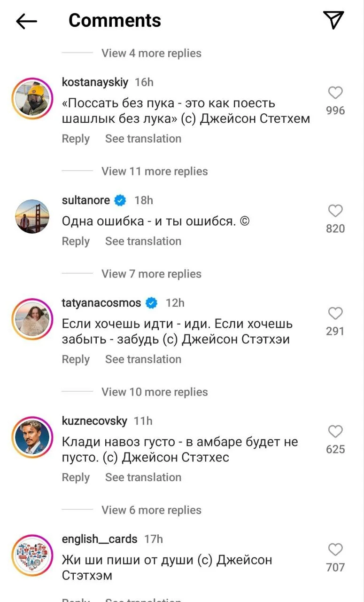This screenshot has width=364, height=602.
Task: Like kostanayskiy's comment with the heart
Action: click(335, 93)
